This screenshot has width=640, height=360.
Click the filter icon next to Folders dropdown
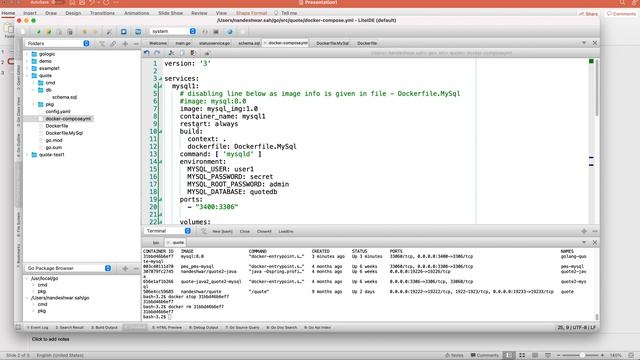102,43
